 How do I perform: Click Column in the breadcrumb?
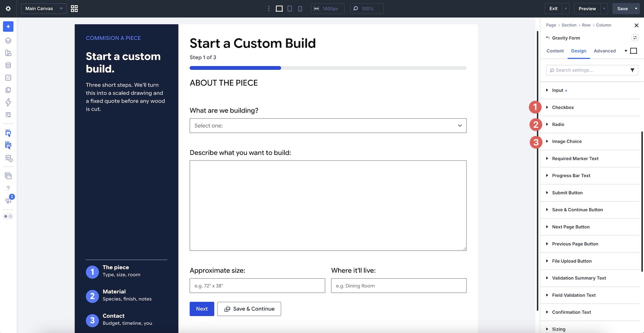click(604, 25)
